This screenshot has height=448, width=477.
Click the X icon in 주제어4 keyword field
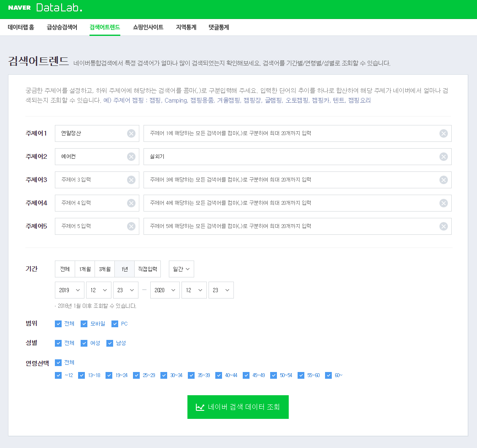131,203
